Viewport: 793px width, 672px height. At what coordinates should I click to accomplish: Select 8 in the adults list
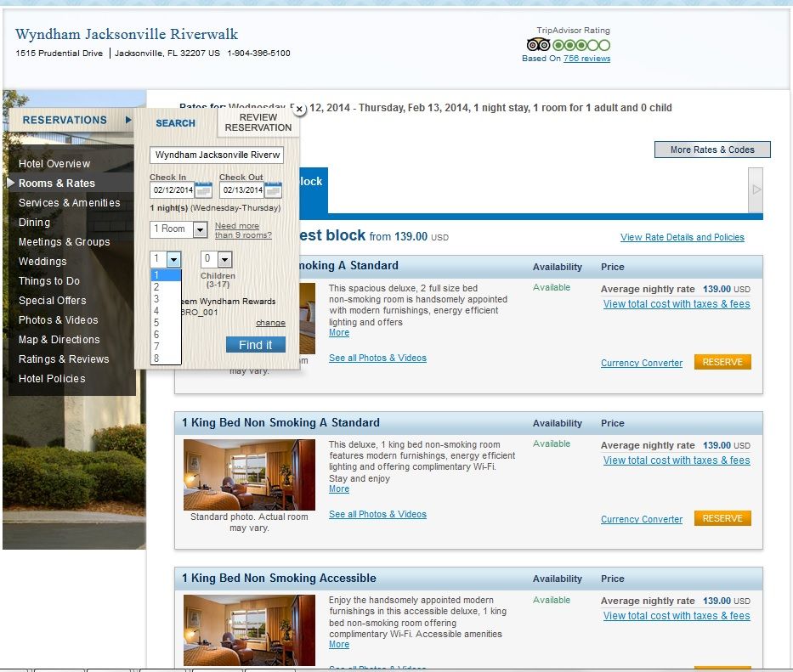pyautogui.click(x=166, y=358)
